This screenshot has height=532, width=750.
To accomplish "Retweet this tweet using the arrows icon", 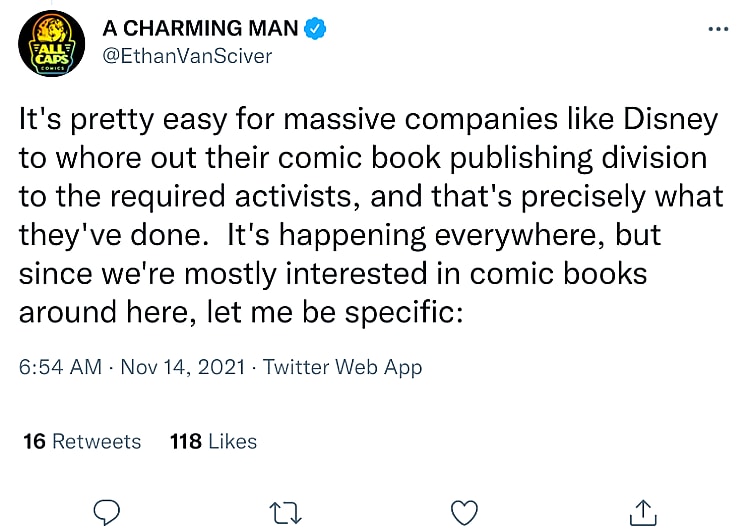I will point(285,513).
